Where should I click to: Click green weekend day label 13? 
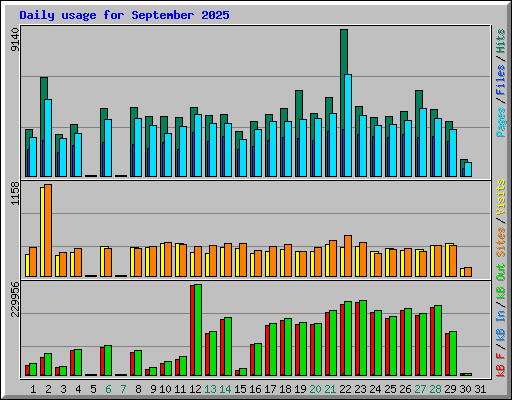[x=210, y=389]
